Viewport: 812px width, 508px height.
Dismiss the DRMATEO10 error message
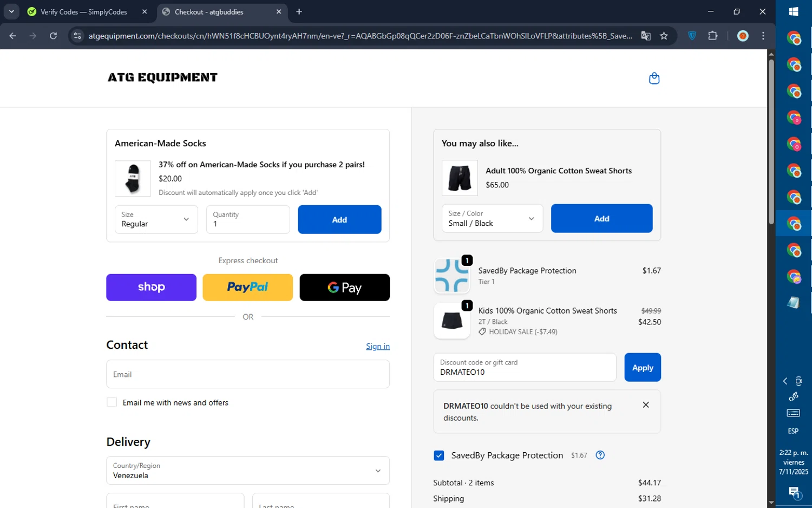pos(646,405)
